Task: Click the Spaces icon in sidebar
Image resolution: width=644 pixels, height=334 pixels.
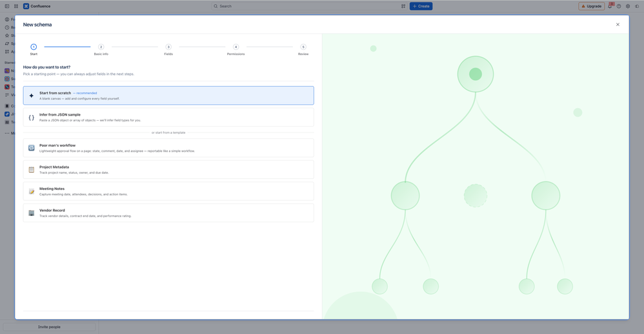Action: (6, 43)
